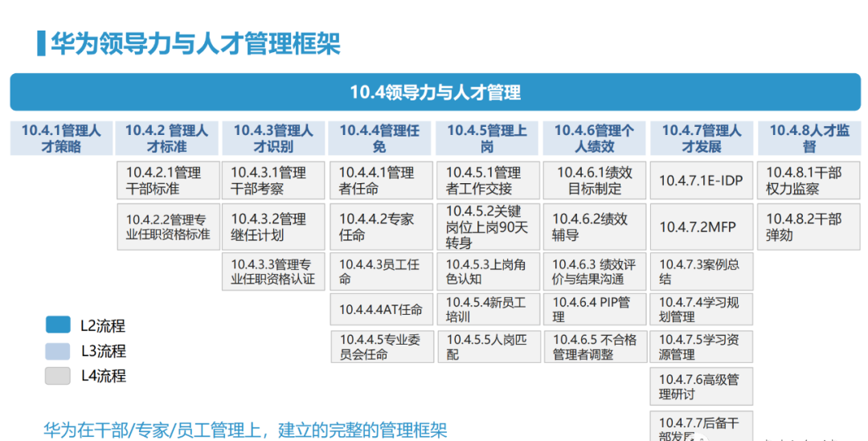
Task: Select the 10.4.2.1管理干部标准 box
Action: pos(168,181)
